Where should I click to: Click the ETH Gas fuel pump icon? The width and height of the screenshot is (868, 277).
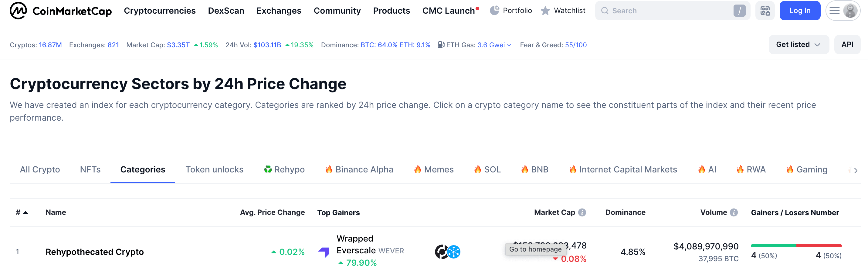pos(441,45)
